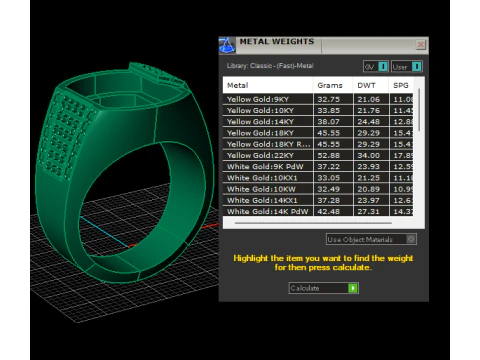Click the 38.07 grams value
The height and width of the screenshot is (360, 480).
click(x=329, y=122)
